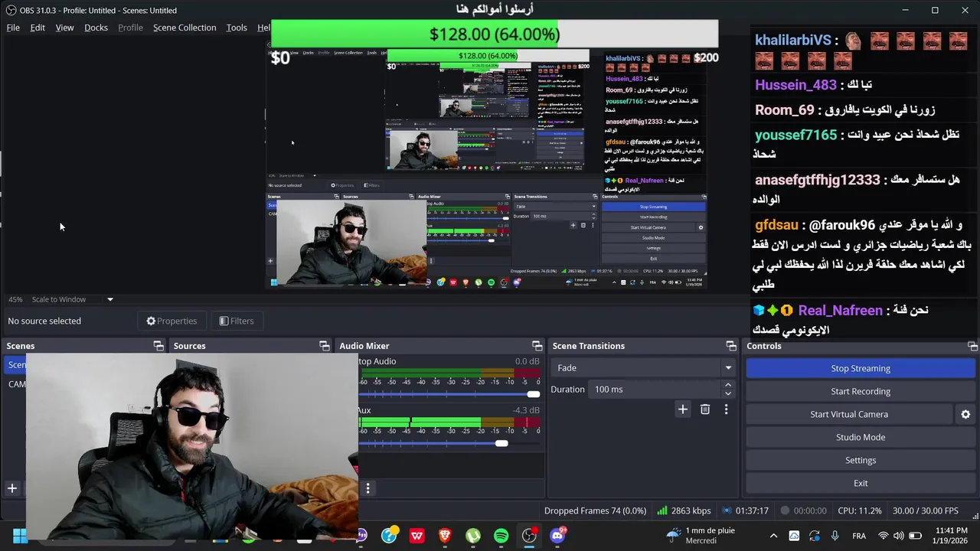Viewport: 980px width, 551px height.
Task: Open source Properties button
Action: (171, 321)
